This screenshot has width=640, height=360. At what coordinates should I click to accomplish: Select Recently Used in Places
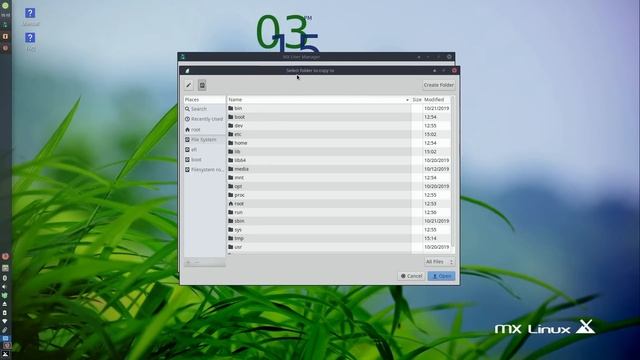[204, 119]
